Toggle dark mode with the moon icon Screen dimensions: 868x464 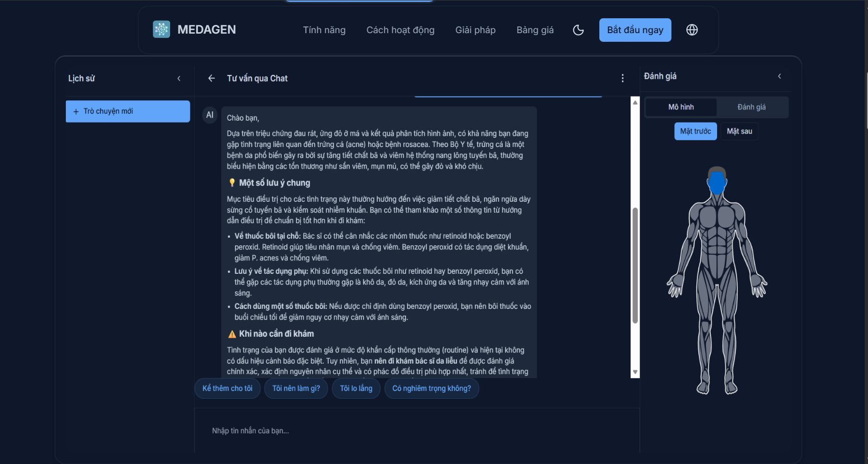(x=578, y=30)
